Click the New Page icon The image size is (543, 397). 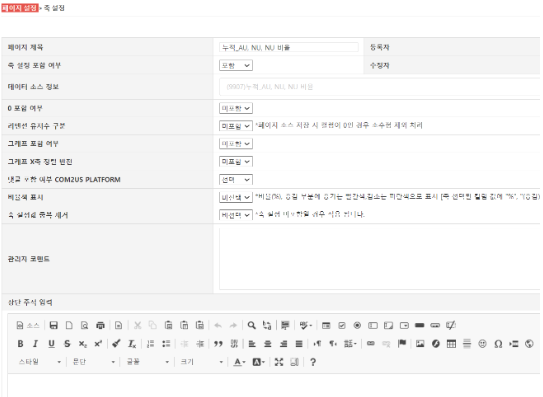(x=69, y=325)
